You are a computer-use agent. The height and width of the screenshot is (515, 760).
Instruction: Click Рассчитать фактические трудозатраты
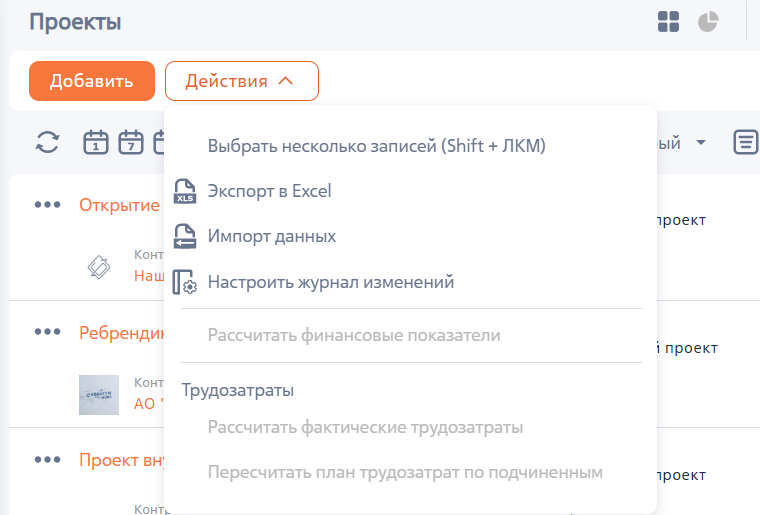click(x=365, y=427)
